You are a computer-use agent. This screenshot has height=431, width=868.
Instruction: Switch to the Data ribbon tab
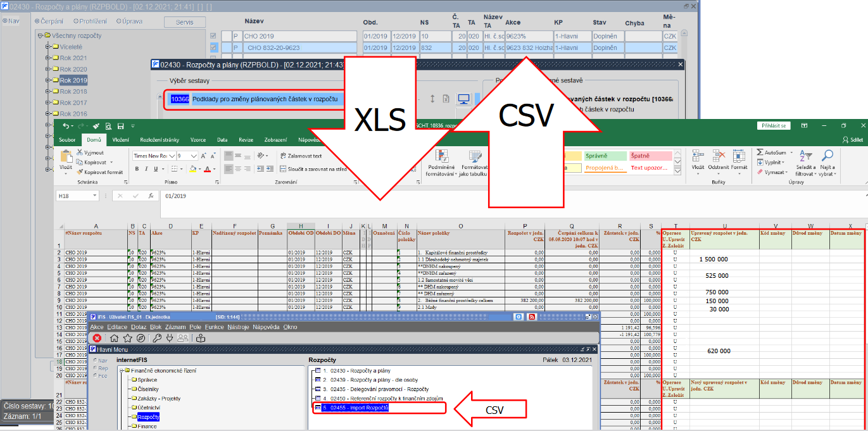222,139
